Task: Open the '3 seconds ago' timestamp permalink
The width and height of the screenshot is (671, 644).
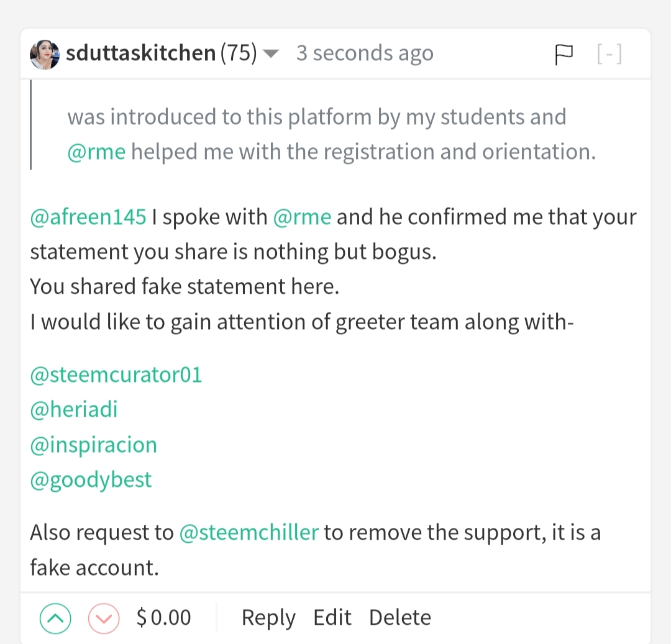Action: [x=365, y=54]
